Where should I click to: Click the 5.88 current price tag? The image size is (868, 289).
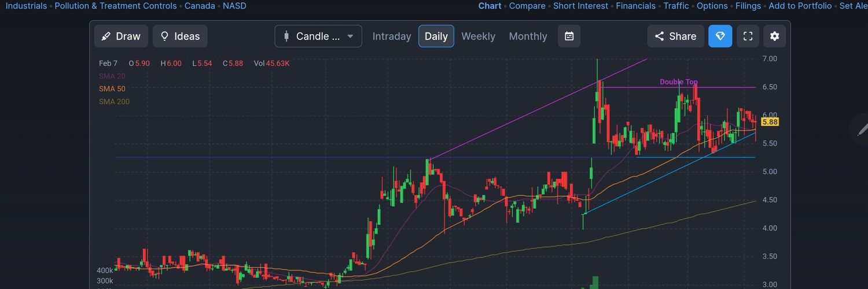[770, 122]
